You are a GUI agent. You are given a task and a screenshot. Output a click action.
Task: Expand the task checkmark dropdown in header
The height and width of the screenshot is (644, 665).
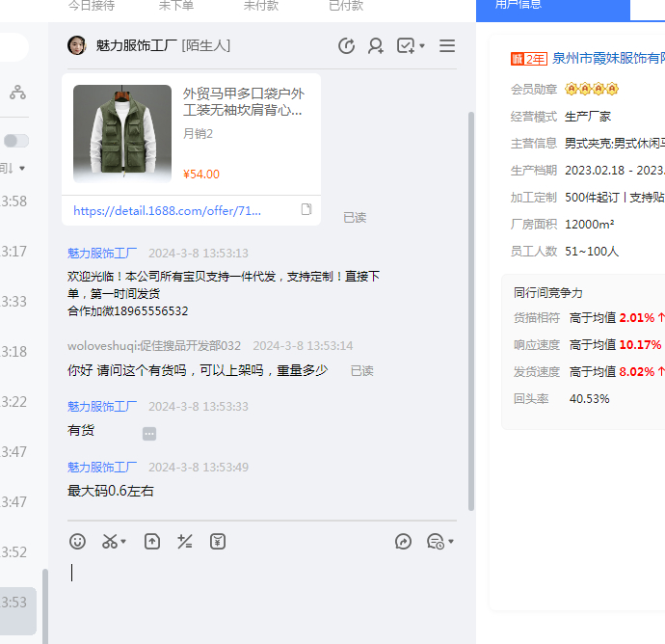point(422,47)
